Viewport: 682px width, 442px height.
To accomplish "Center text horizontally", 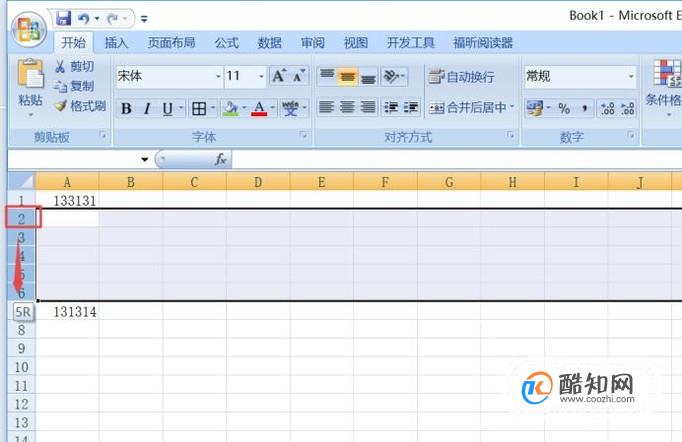I will 348,107.
